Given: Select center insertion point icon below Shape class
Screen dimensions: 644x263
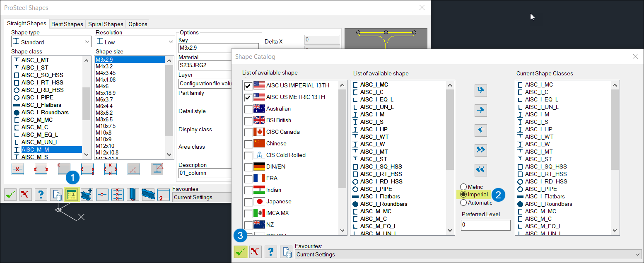Looking at the screenshot, I should [18, 169].
